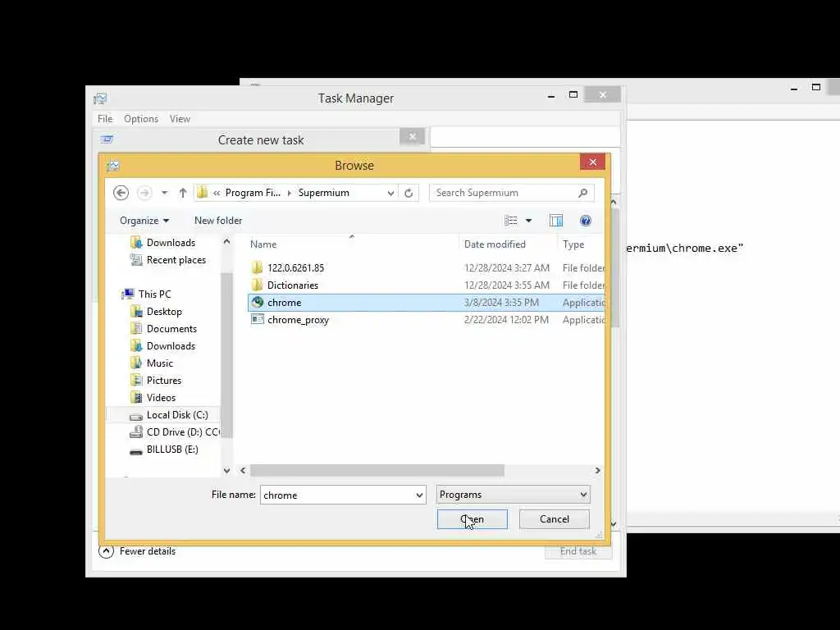Click the Create new task dialog icon

pos(107,139)
